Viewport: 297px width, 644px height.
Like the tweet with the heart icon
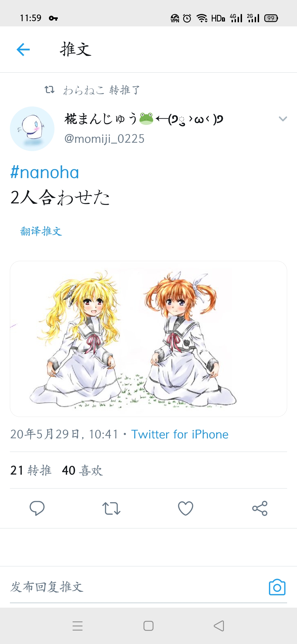click(x=186, y=508)
